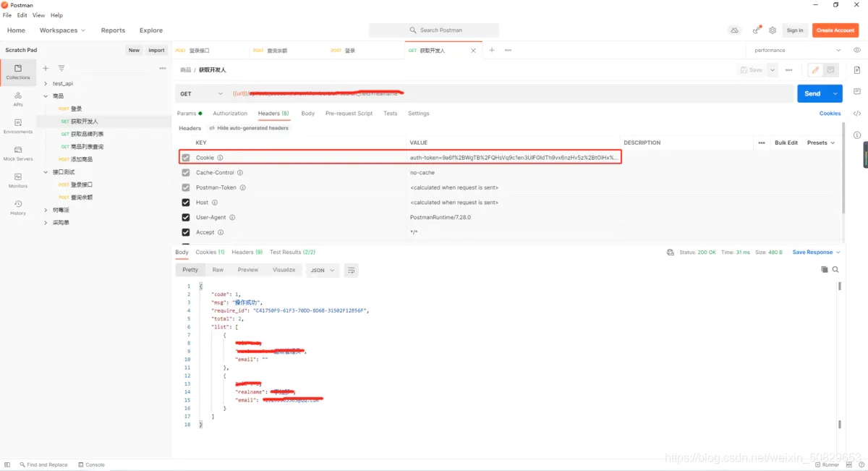
Task: Open the Send button dropdown arrow
Action: point(836,93)
